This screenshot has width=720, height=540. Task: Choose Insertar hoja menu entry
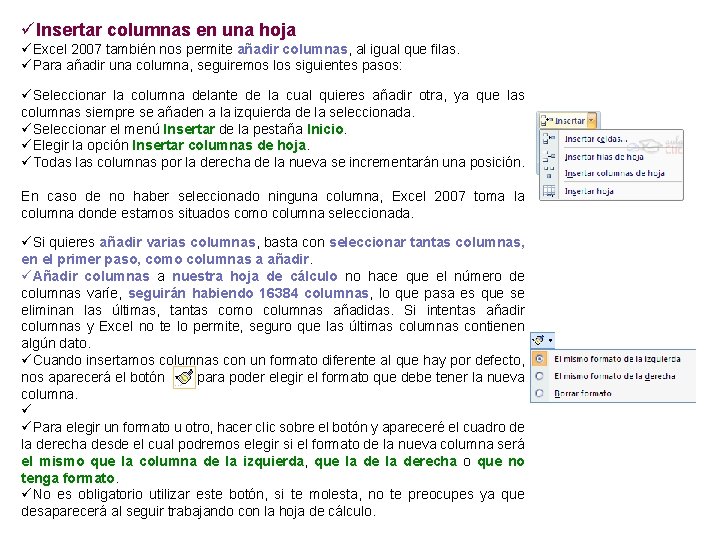coord(589,191)
